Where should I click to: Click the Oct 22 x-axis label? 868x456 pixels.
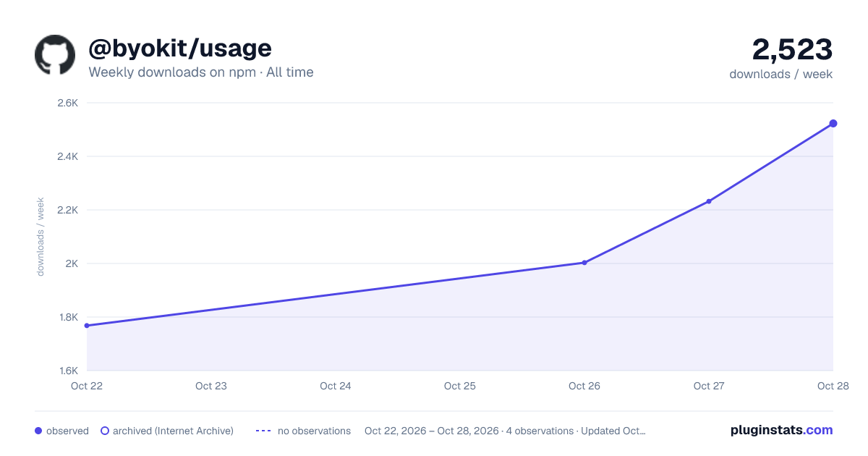pyautogui.click(x=87, y=386)
